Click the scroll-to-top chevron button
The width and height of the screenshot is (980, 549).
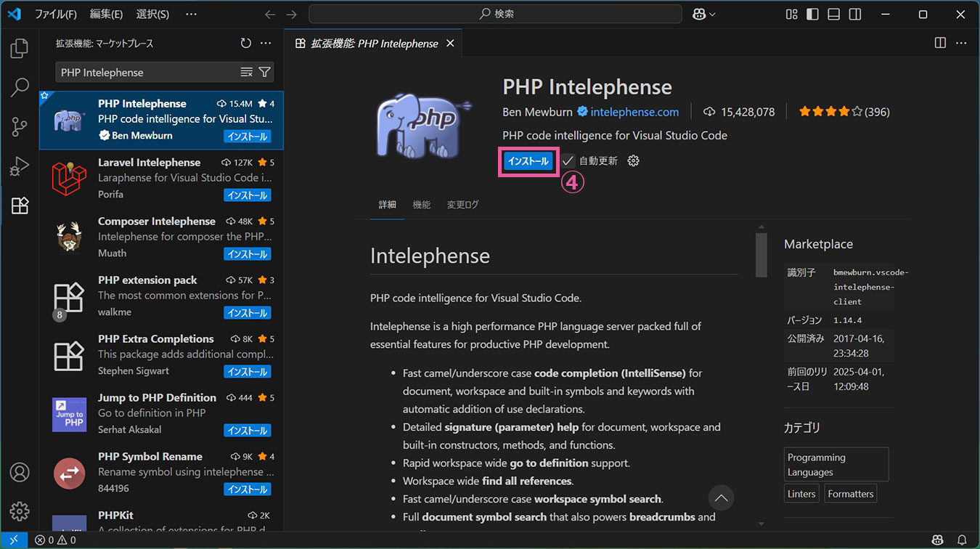tap(721, 498)
